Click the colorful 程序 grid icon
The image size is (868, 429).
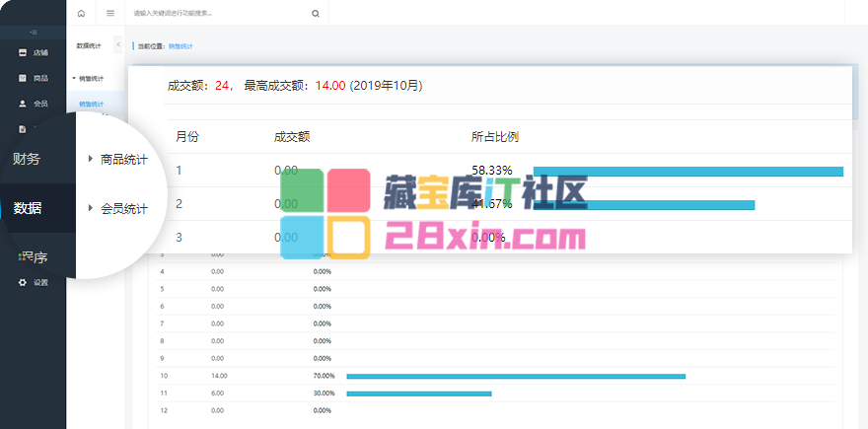tap(22, 256)
